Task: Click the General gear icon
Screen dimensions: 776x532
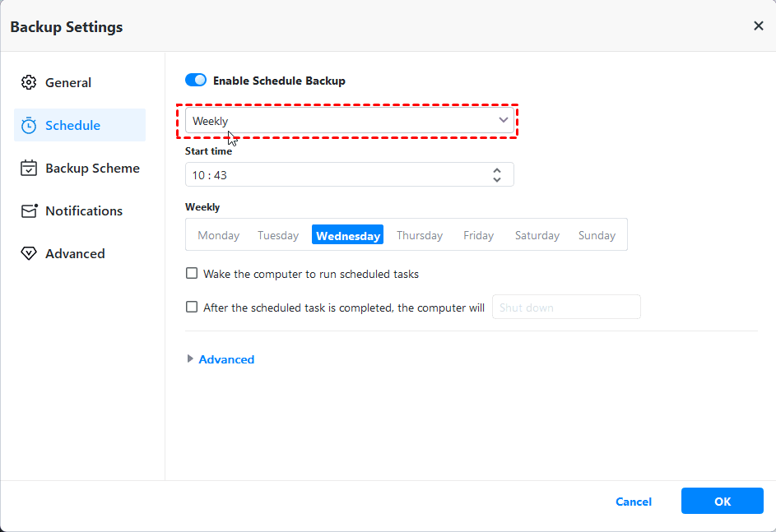Action: click(x=29, y=82)
